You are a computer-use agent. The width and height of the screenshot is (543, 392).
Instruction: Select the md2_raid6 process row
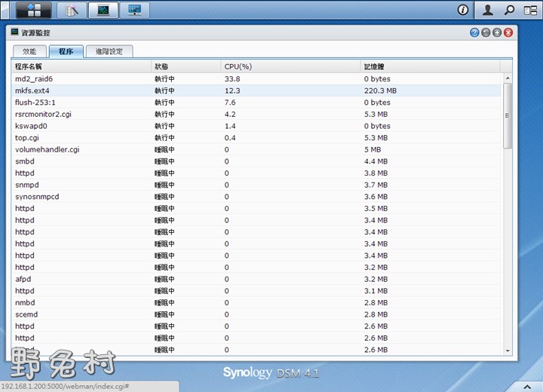256,79
